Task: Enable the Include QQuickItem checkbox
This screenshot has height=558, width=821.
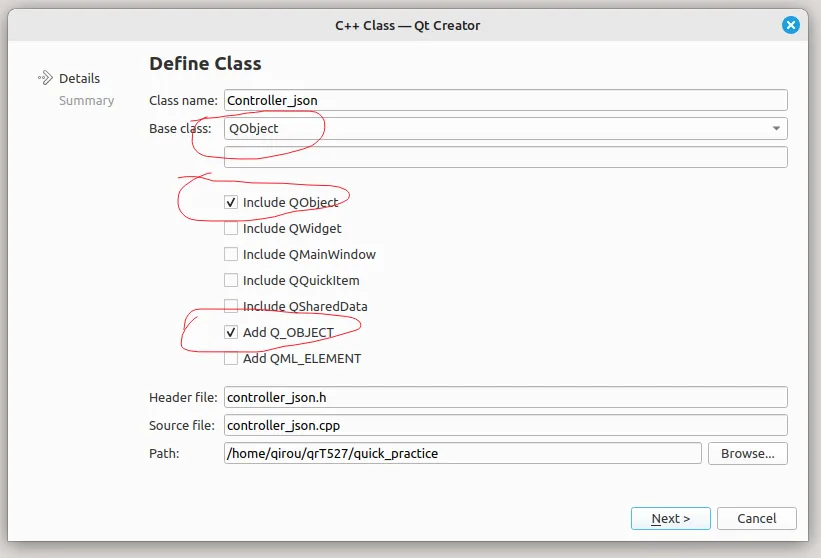Action: 231,280
